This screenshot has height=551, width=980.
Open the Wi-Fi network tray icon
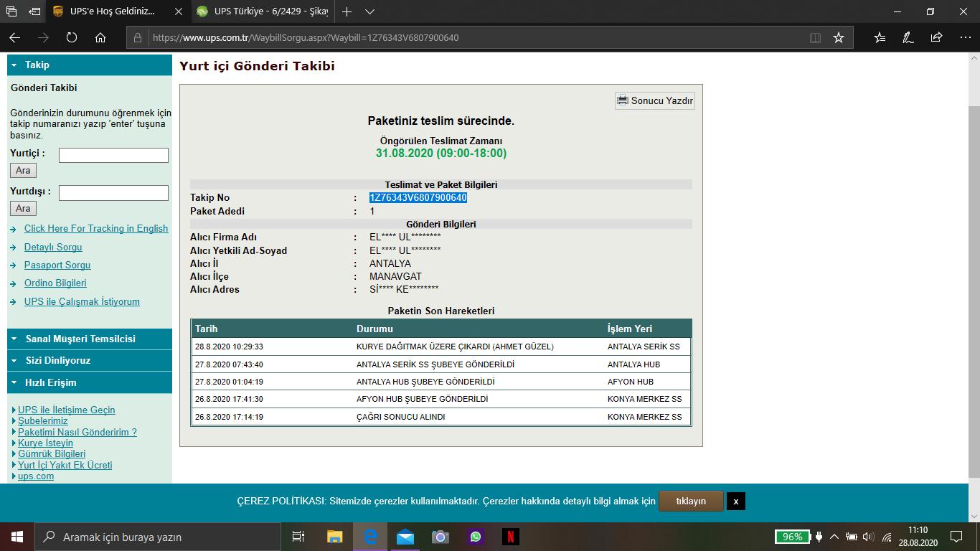887,537
